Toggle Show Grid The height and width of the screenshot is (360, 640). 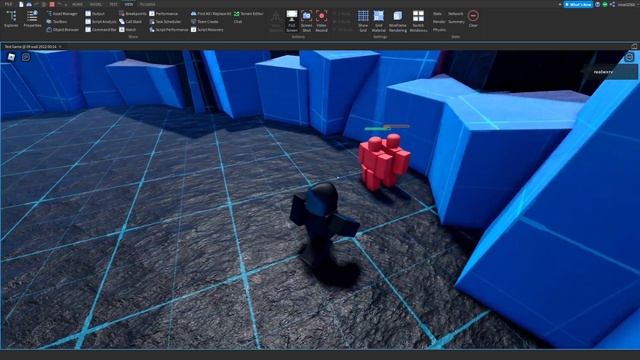(363, 21)
